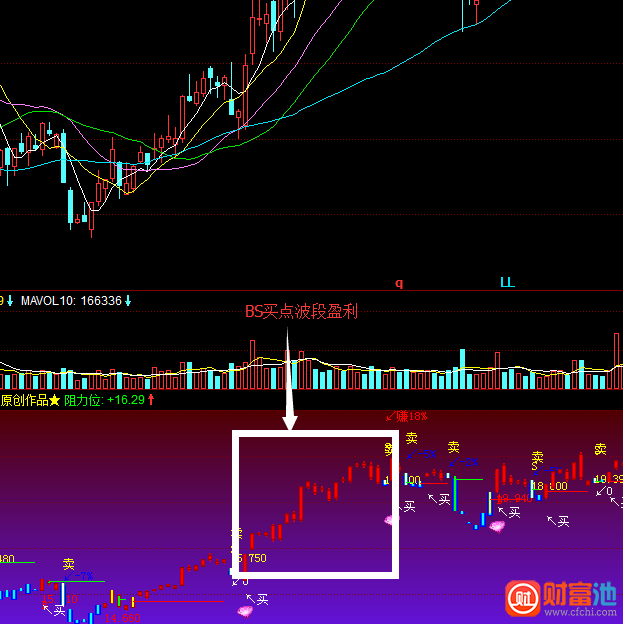Click the red 18.840 price label
The image size is (623, 624).
[x=514, y=498]
